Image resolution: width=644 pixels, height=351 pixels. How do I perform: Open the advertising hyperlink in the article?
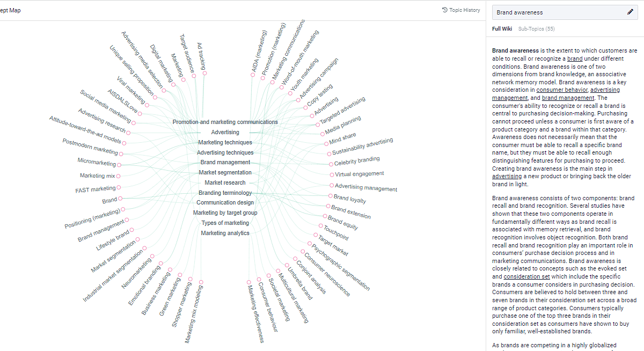(x=507, y=176)
